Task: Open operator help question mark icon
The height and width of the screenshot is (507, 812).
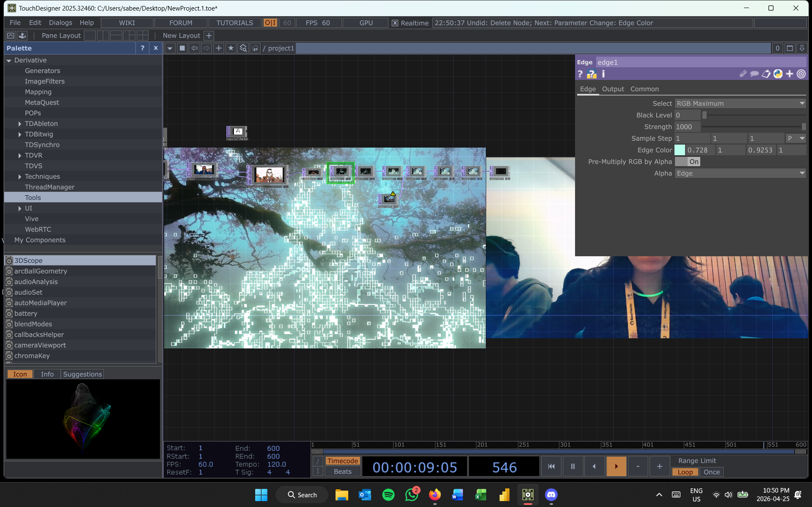Action: (580, 74)
